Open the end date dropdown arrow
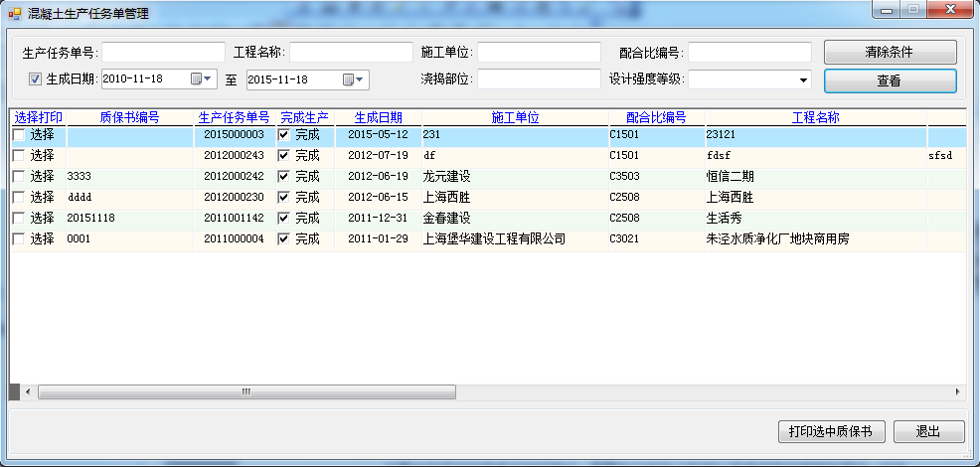 click(361, 79)
